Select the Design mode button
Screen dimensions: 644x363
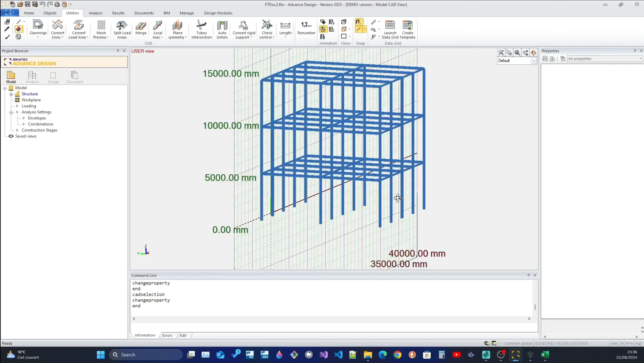pos(53,77)
